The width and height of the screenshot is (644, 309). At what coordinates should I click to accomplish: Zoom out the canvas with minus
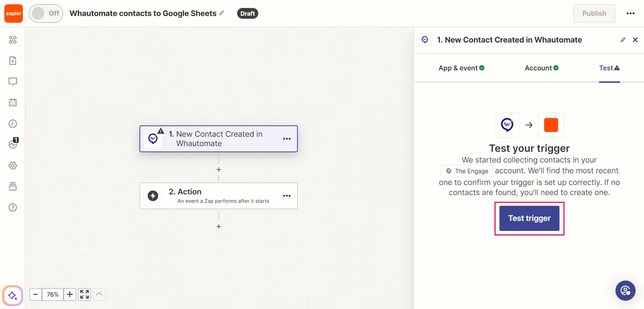[x=35, y=295]
